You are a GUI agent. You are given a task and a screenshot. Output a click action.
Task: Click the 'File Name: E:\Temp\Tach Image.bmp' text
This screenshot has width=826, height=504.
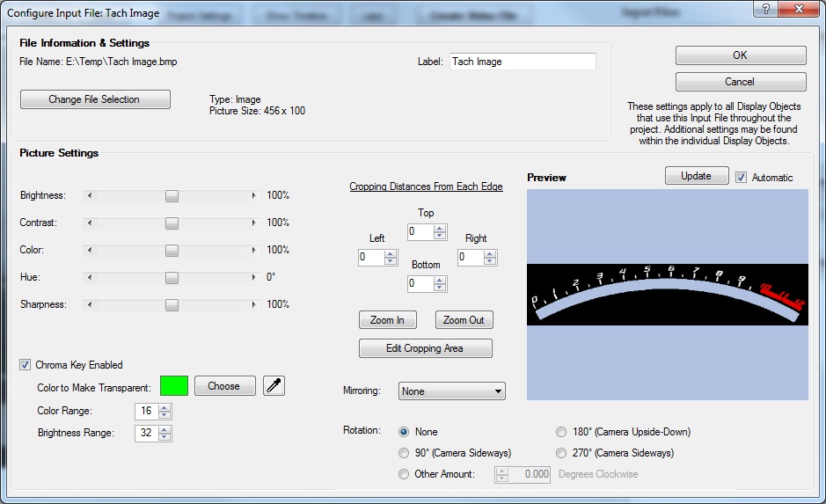tap(98, 62)
